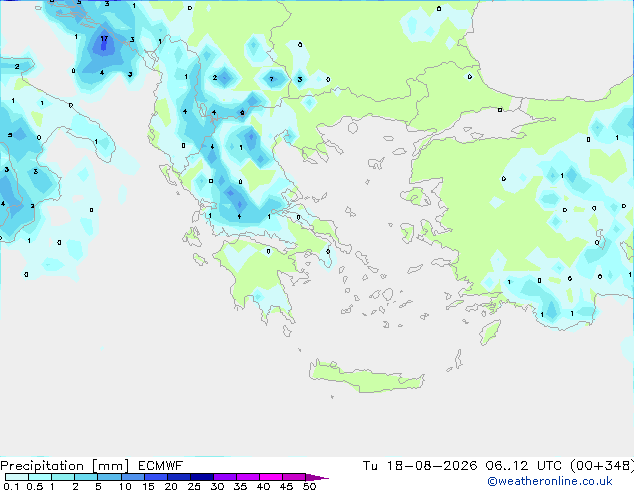Image resolution: width=634 pixels, height=490 pixels.
Task: Click the '17' precipitation value on the map
Action: 104,39
